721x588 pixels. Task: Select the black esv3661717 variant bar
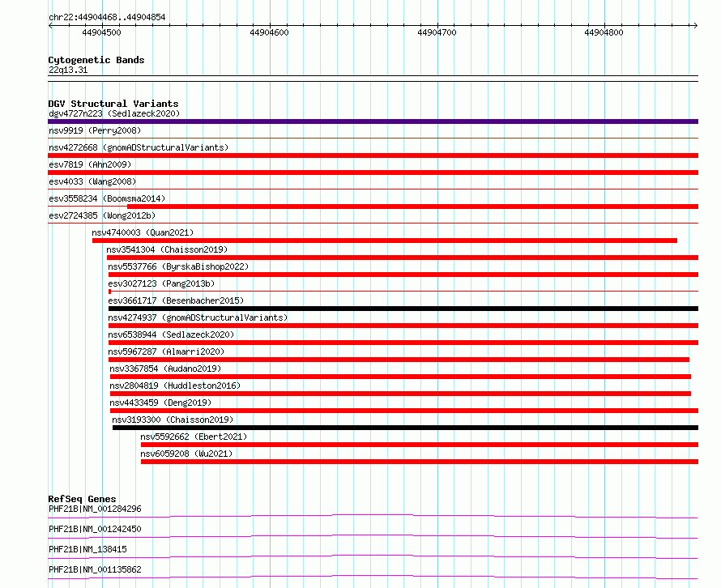(x=403, y=309)
